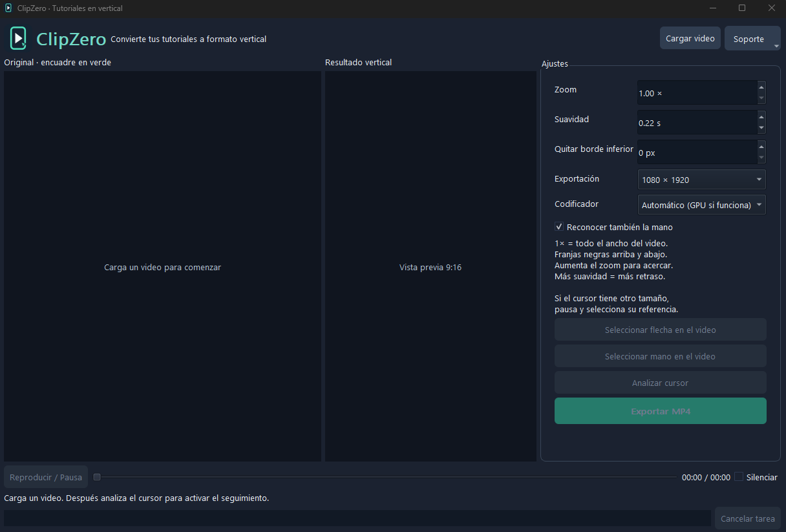
Task: Click Cargar video button
Action: (690, 38)
